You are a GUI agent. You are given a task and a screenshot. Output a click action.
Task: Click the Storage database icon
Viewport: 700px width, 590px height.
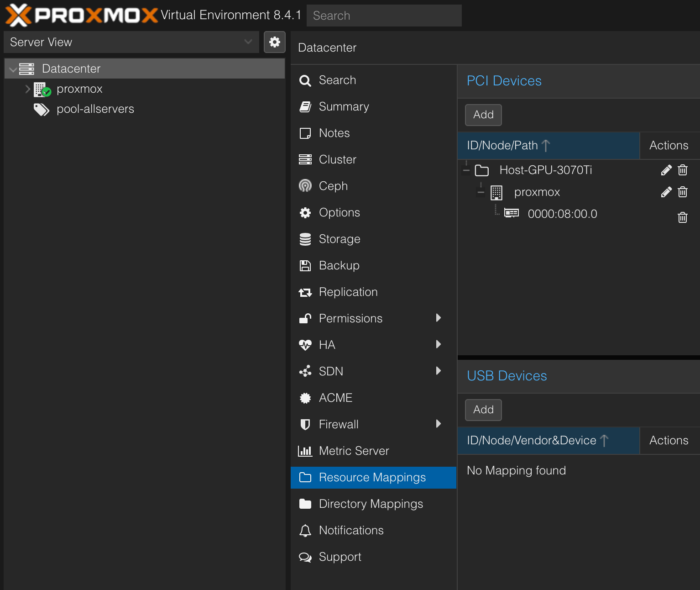click(305, 239)
